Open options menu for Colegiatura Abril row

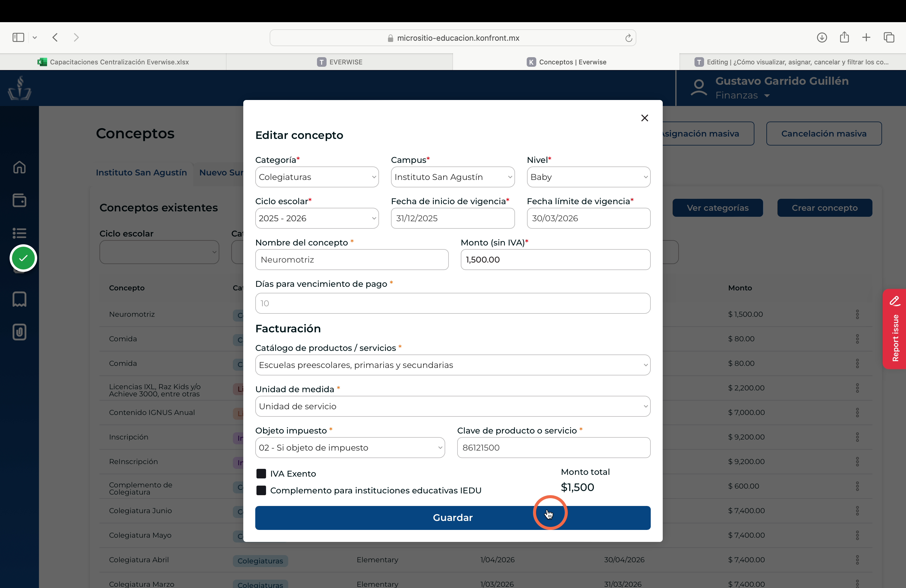click(857, 560)
